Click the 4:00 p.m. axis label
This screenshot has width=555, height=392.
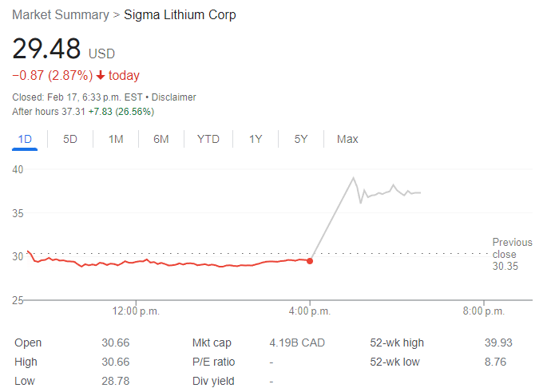pyautogui.click(x=310, y=311)
